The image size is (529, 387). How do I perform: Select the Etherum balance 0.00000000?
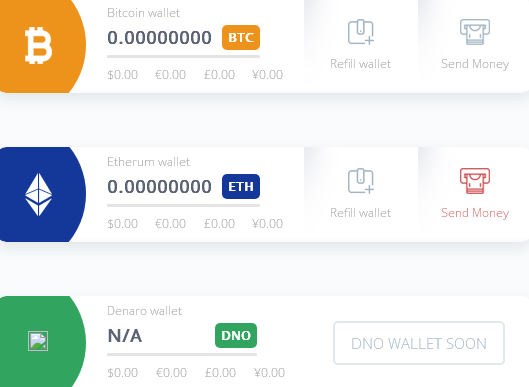point(159,187)
